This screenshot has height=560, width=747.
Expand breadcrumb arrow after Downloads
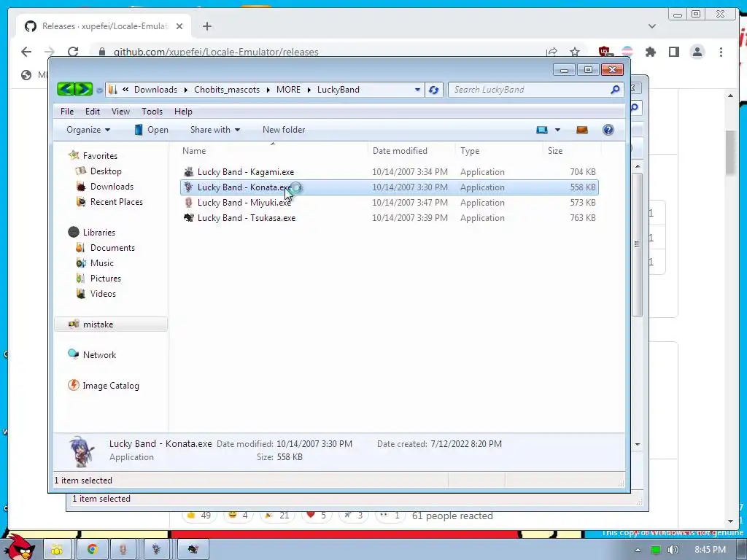186,90
